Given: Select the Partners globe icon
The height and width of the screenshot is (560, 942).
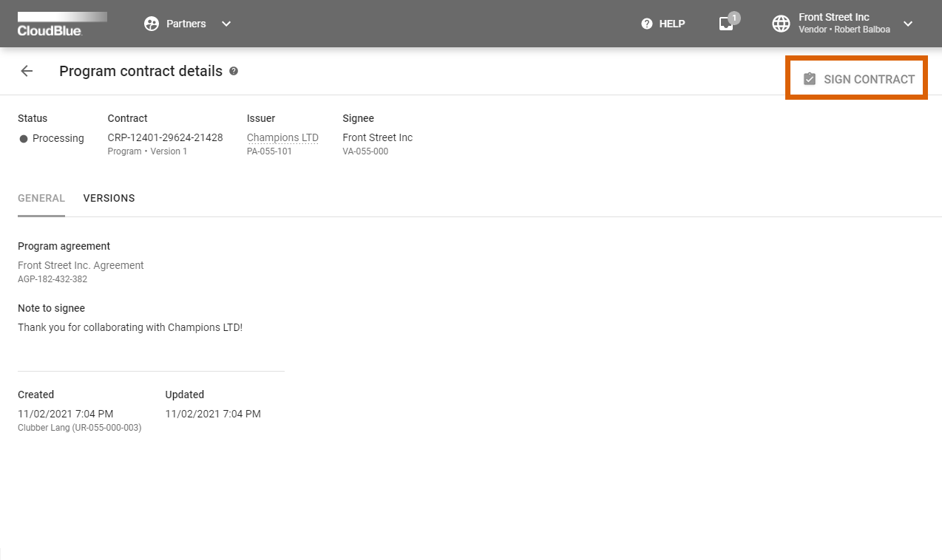Looking at the screenshot, I should click(152, 23).
